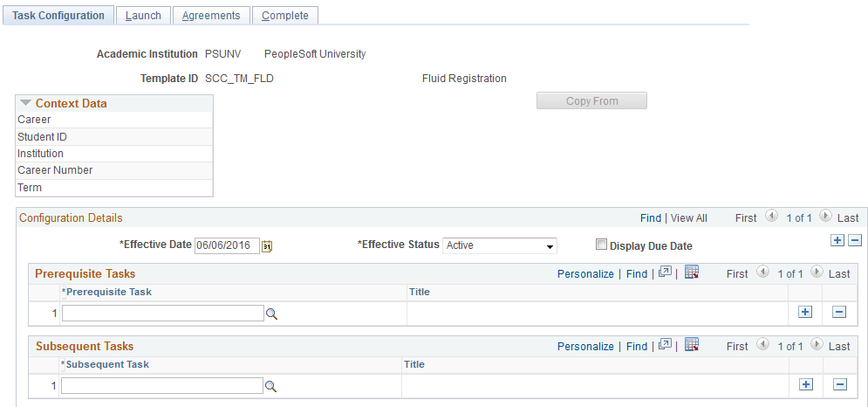Select Student ID row in Context Data
This screenshot has width=868, height=407.
coord(114,136)
